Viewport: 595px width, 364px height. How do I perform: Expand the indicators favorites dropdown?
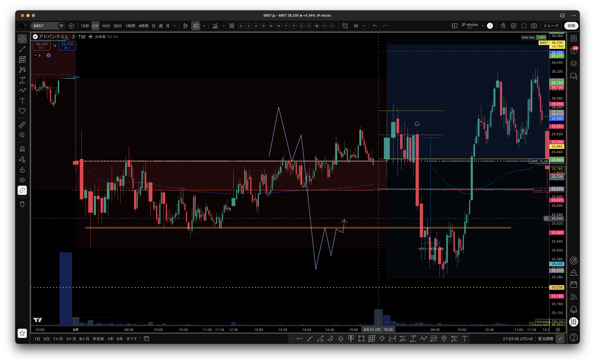coord(223,26)
